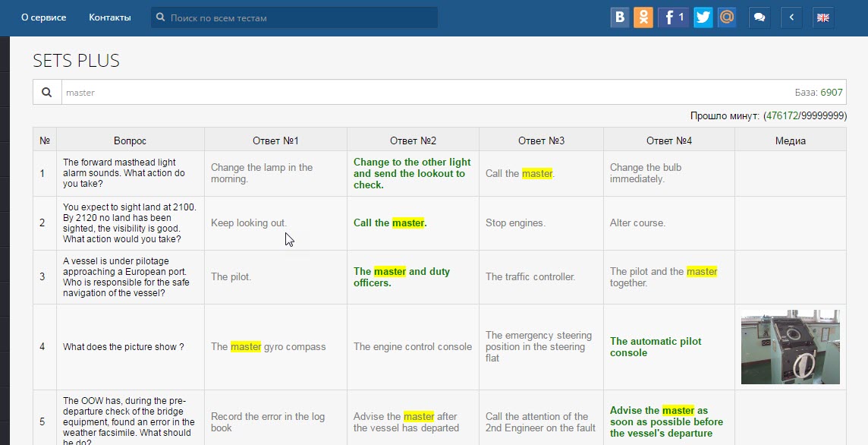Share via the Odnoklassniki icon

tap(643, 17)
